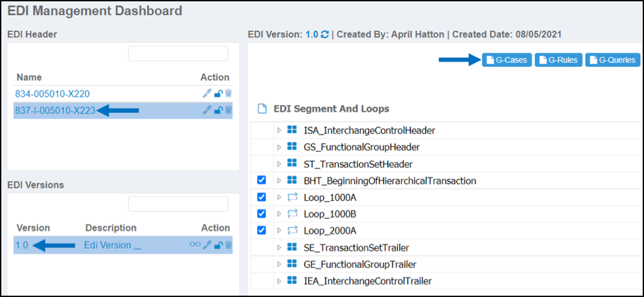Unlock the 837-I-005010-X223 header with lock icon
This screenshot has width=644, height=297.
coord(219,110)
